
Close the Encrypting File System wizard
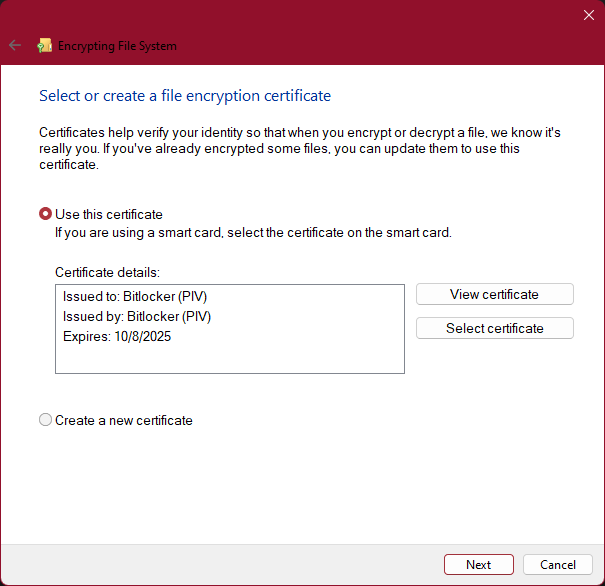coord(588,15)
